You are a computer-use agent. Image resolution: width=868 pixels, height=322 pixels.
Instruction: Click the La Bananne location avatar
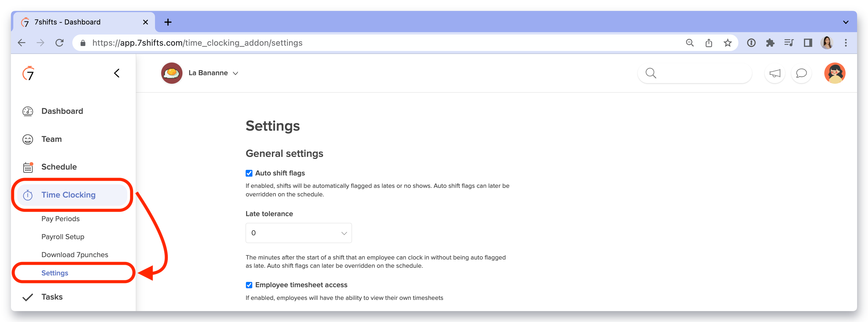tap(172, 73)
